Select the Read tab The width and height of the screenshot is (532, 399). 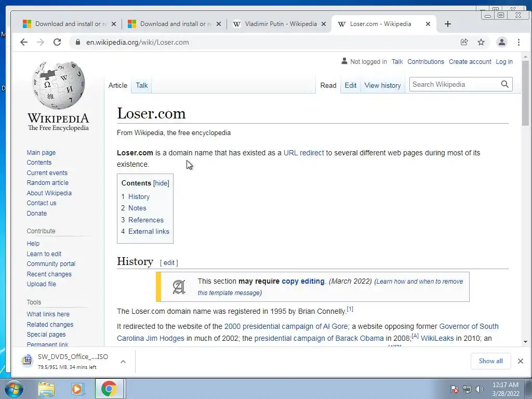[x=328, y=86]
